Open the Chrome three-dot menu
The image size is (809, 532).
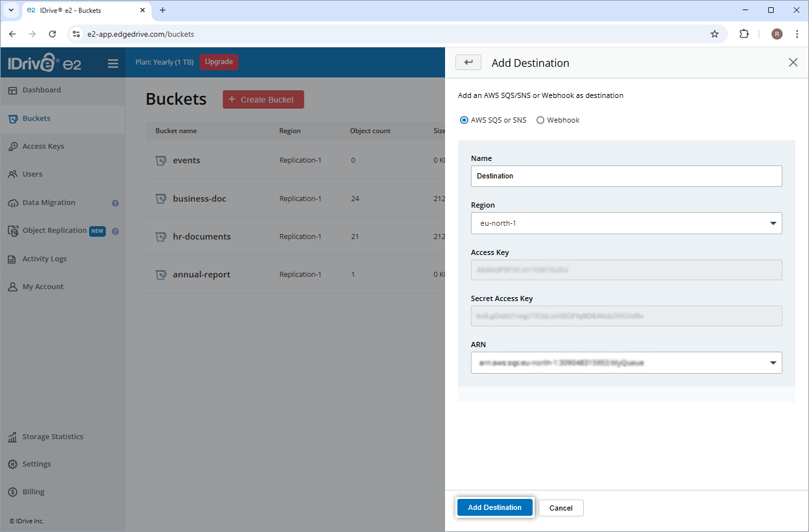(797, 34)
